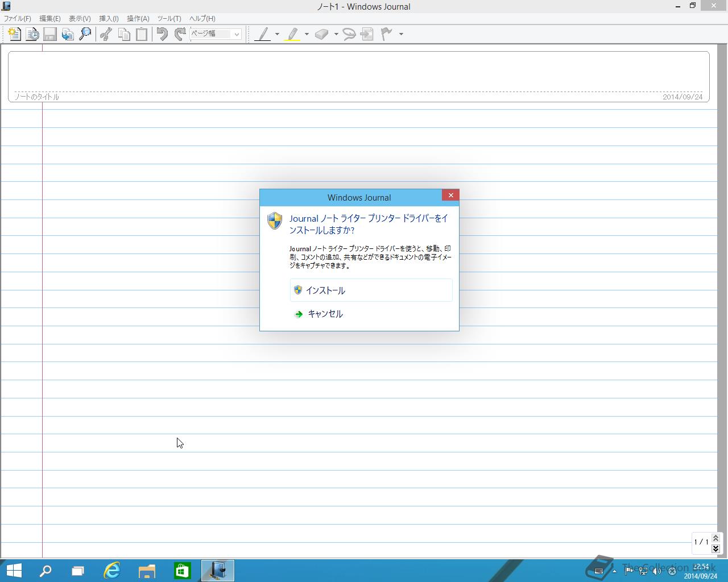Click the Copy toolbar icon
This screenshot has height=582, width=728.
[123, 34]
